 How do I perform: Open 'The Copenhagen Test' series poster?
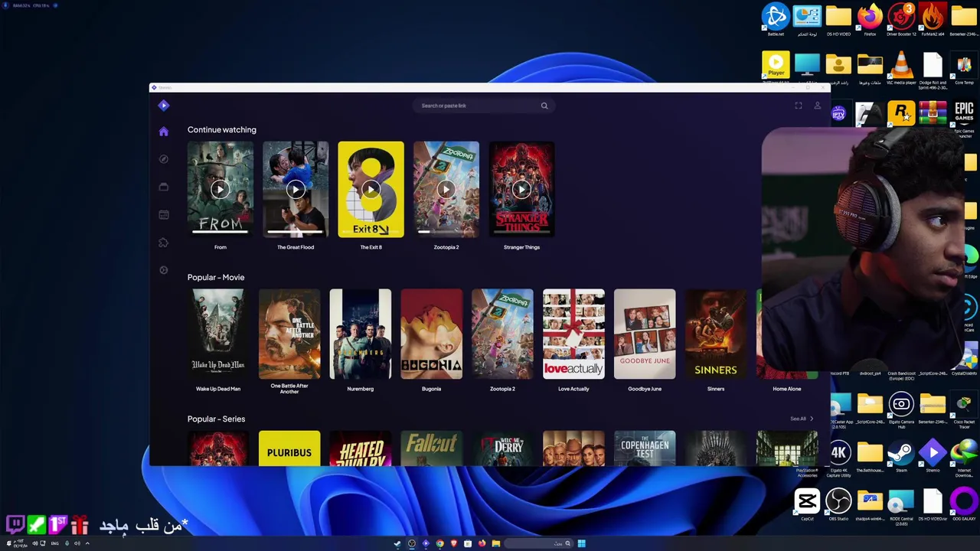pyautogui.click(x=645, y=448)
